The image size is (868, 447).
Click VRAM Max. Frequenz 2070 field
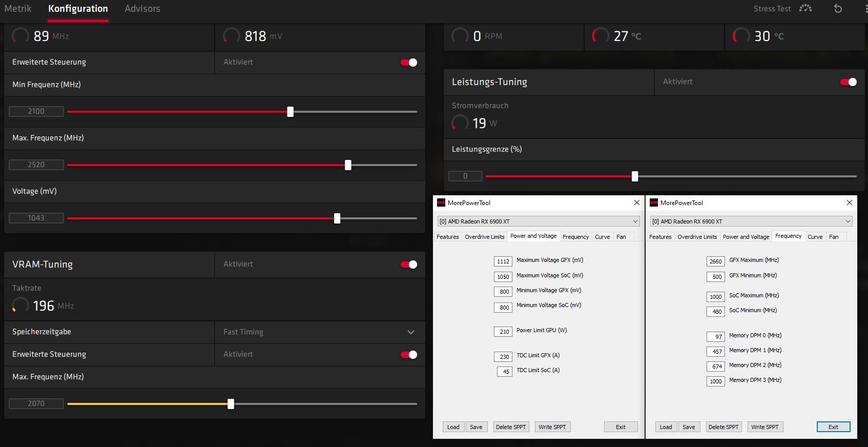tap(36, 403)
